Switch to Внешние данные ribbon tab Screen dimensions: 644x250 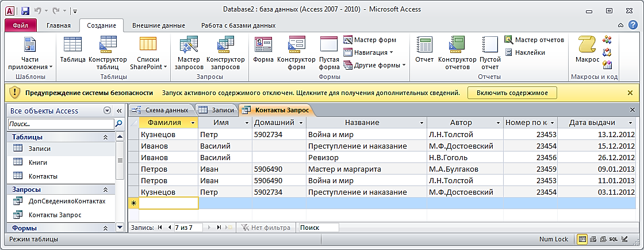coord(159,25)
